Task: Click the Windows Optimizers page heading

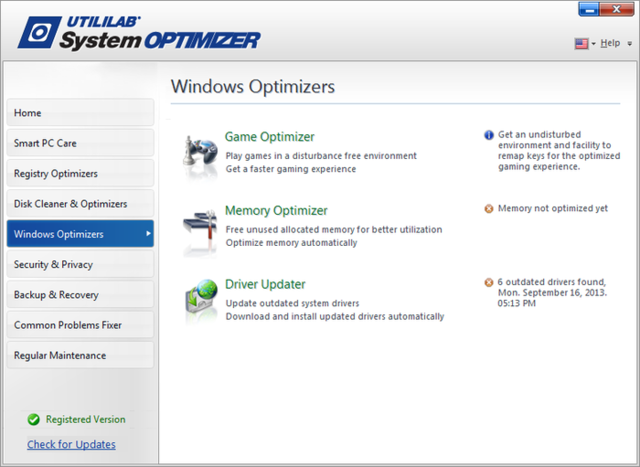Action: tap(253, 87)
